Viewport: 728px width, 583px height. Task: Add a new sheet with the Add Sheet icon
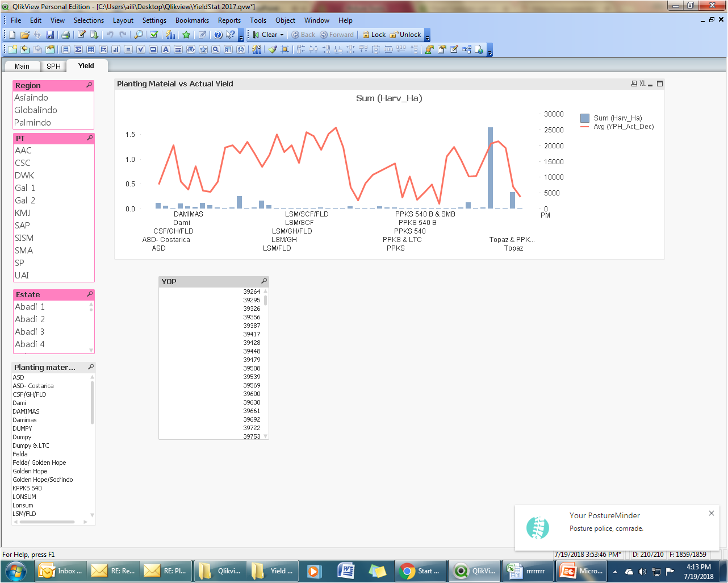click(x=12, y=49)
